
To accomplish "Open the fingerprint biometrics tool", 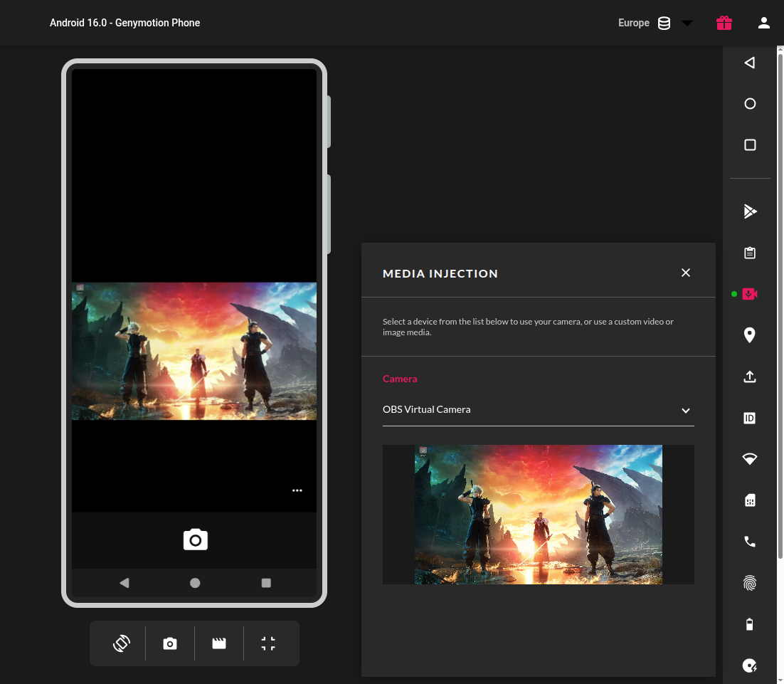I will [x=750, y=583].
